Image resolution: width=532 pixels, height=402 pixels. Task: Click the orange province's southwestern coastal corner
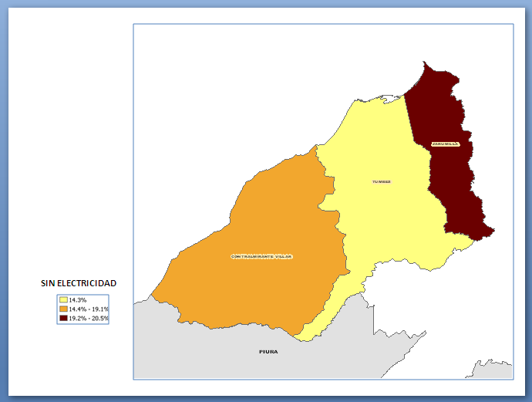coord(158,293)
